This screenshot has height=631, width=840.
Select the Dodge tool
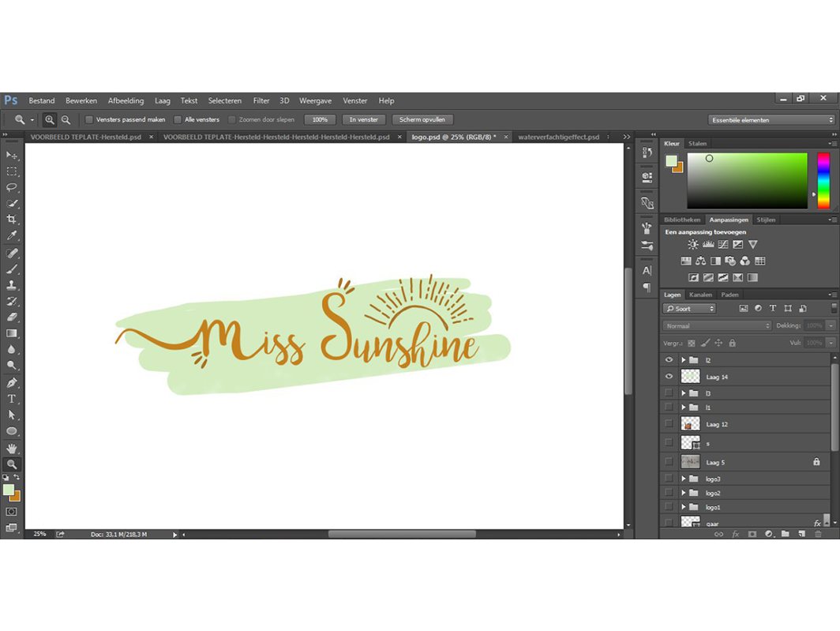click(12, 365)
